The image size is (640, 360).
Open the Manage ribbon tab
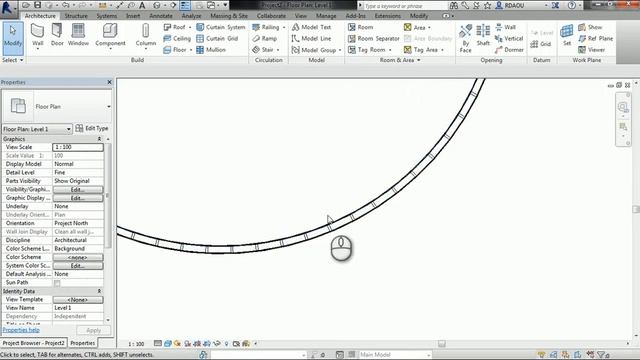click(x=326, y=16)
